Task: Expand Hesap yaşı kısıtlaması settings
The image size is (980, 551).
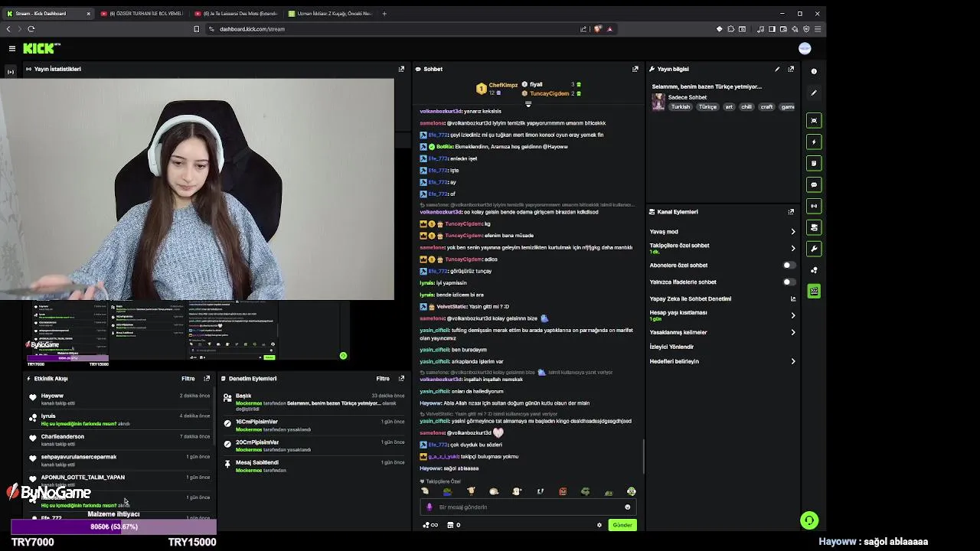Action: pyautogui.click(x=793, y=315)
